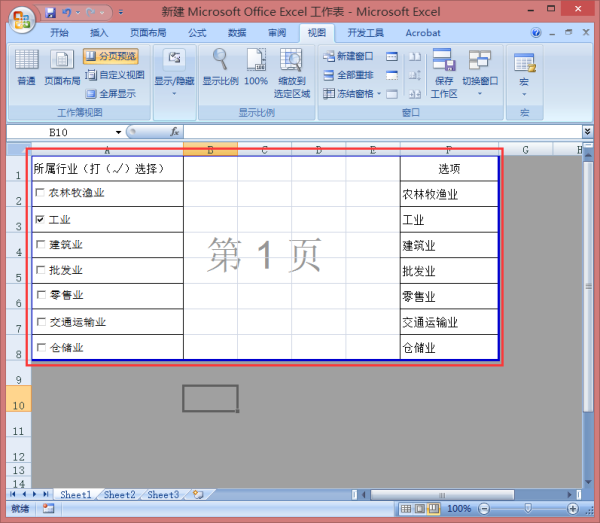Open the 开发工具 ribbon tab

pos(365,33)
